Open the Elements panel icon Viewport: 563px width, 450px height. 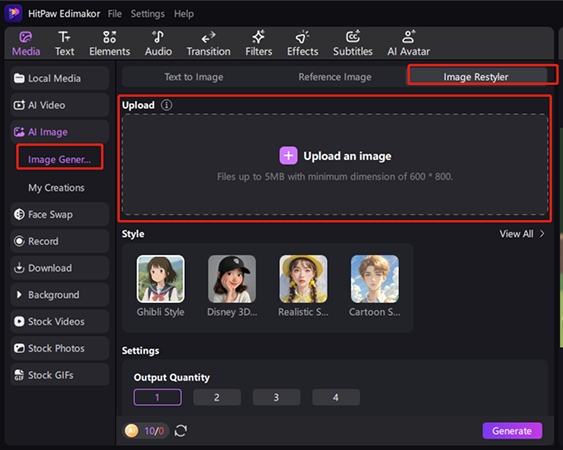click(x=110, y=37)
